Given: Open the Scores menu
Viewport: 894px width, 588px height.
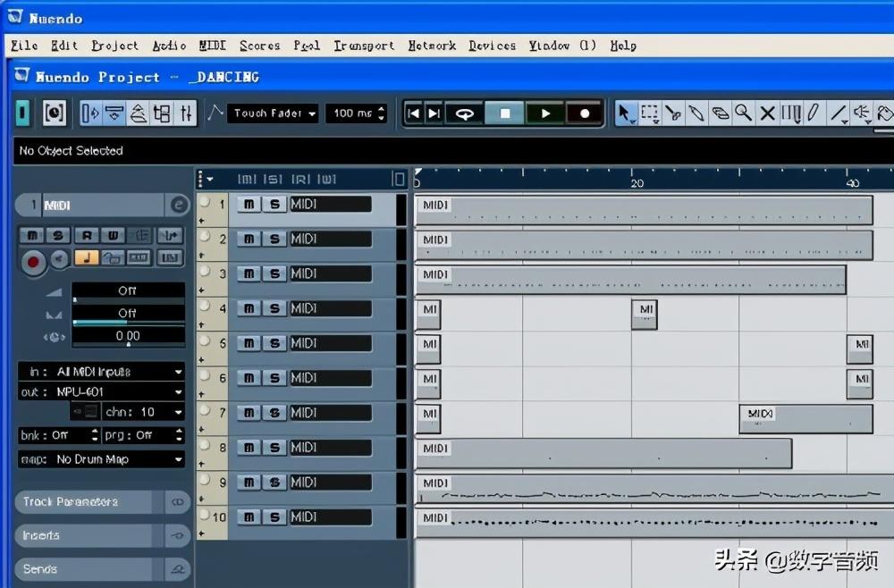Looking at the screenshot, I should point(259,46).
